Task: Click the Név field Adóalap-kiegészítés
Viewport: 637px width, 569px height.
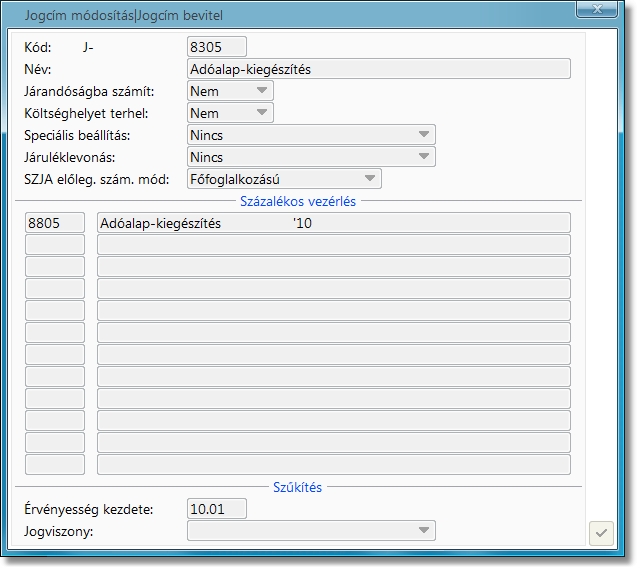Action: coord(379,69)
